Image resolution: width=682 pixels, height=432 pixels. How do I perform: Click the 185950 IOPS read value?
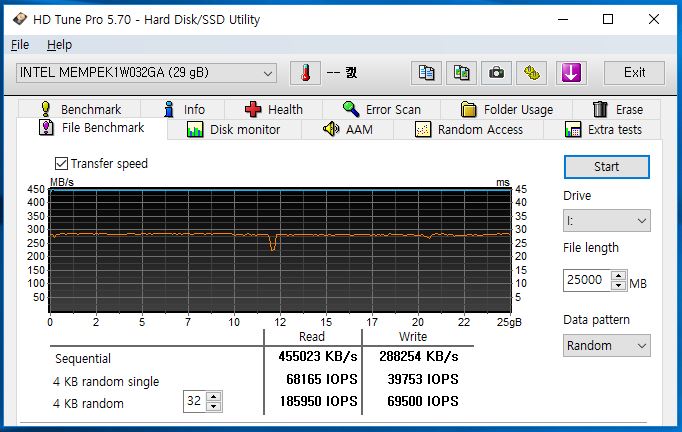[x=318, y=401]
